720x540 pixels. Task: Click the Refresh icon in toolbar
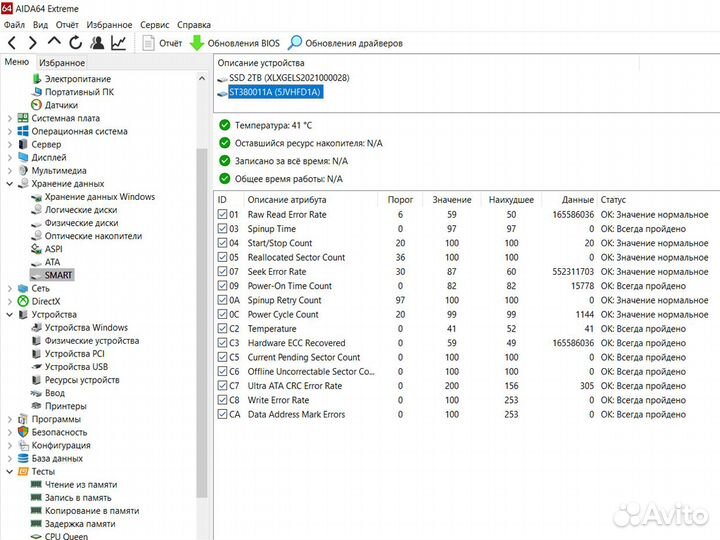(x=75, y=43)
